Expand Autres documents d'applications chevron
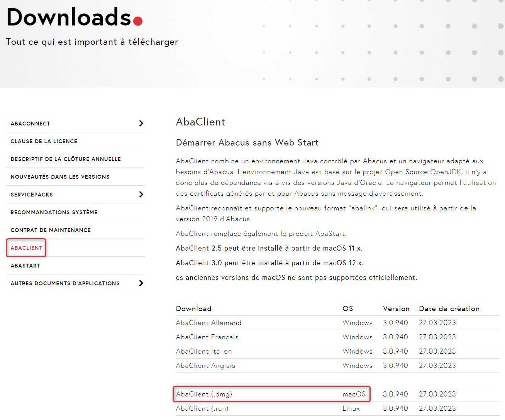Screen dimensions: 505x420 click(141, 283)
